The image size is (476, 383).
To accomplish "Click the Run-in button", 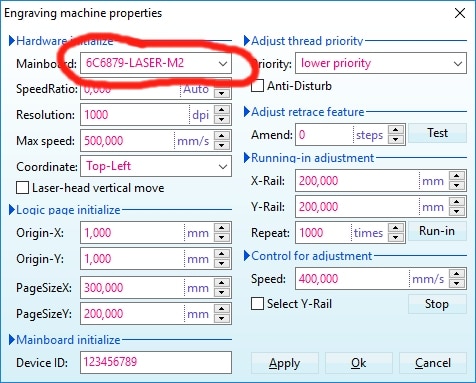I will 437,231.
